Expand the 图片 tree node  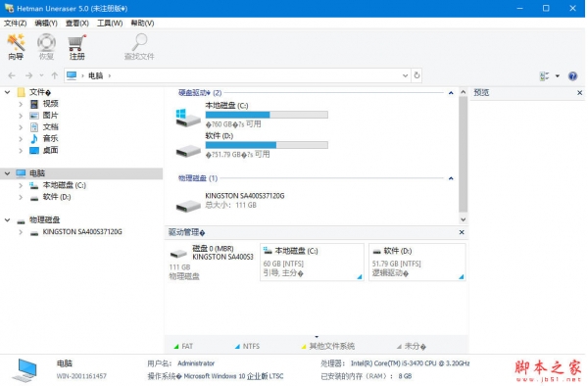pos(21,116)
